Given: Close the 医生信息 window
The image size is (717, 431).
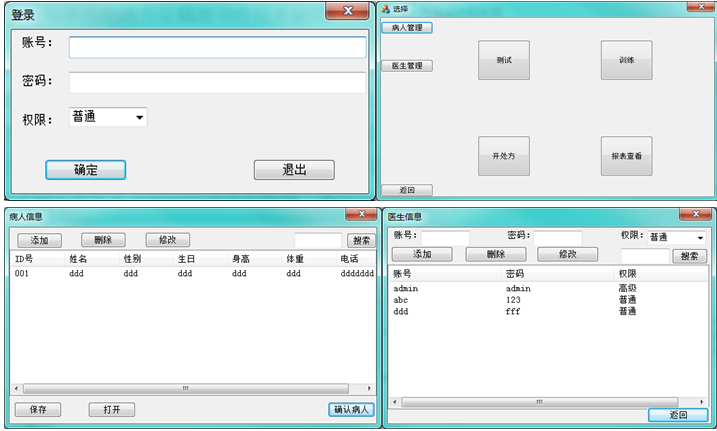Looking at the screenshot, I should pyautogui.click(x=696, y=214).
